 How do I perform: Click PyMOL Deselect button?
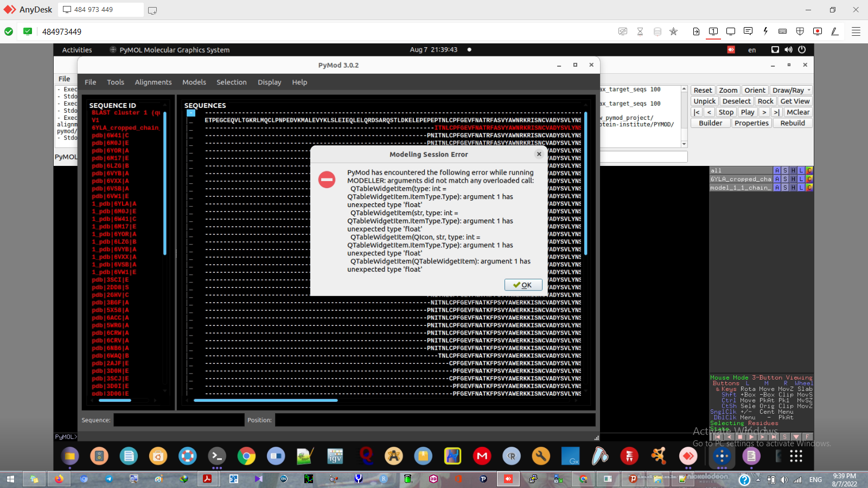(x=737, y=101)
